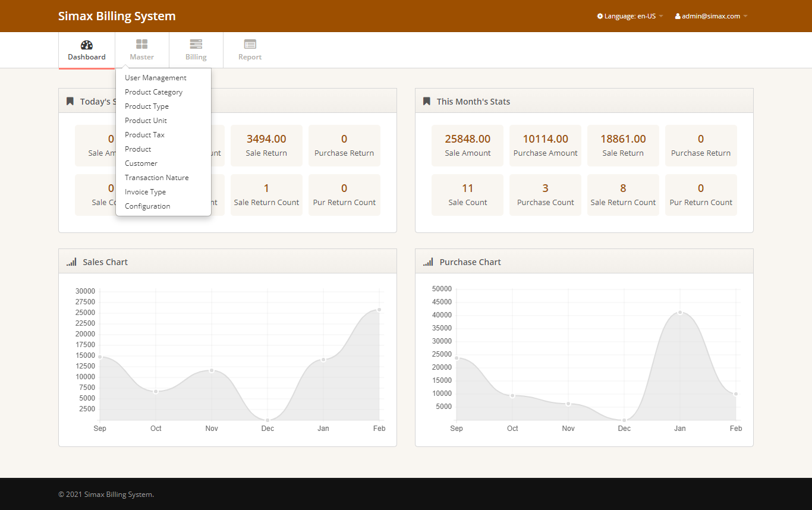The image size is (812, 510).
Task: Click today's Sale Return tile showing 3494.00
Action: pos(266,146)
